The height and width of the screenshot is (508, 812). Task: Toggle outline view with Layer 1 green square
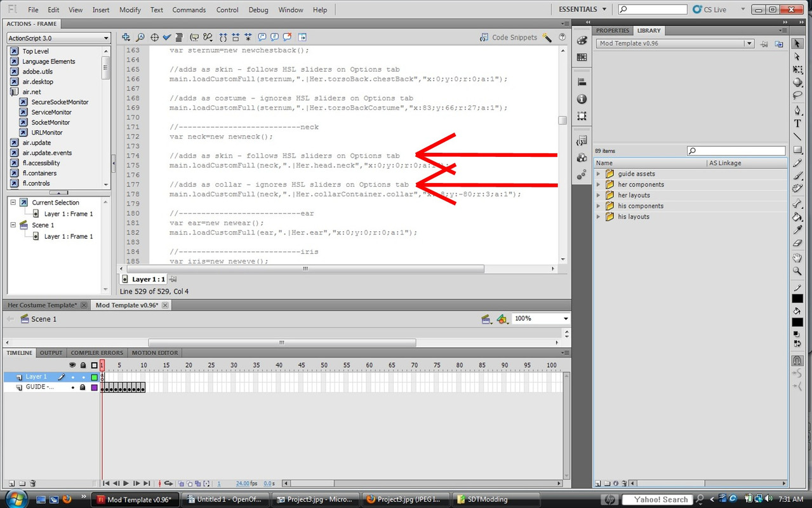coord(95,377)
